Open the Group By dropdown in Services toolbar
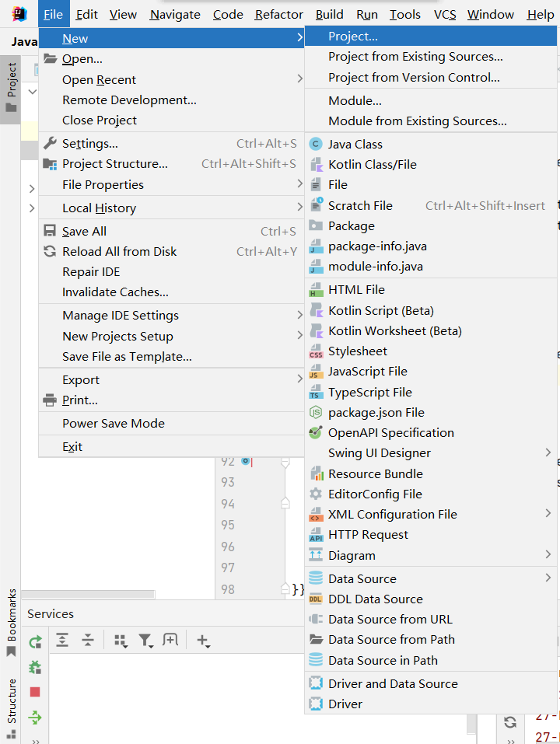The height and width of the screenshot is (744, 560). coord(121,641)
